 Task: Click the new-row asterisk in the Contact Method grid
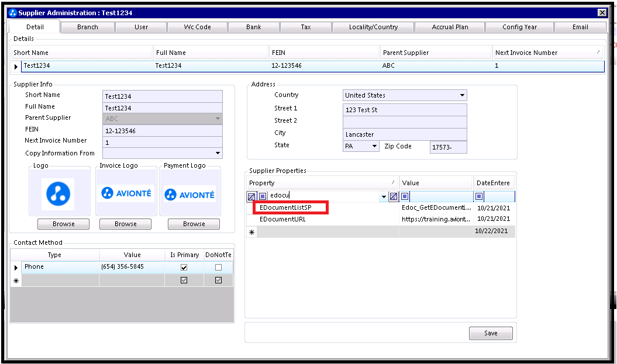pos(16,280)
